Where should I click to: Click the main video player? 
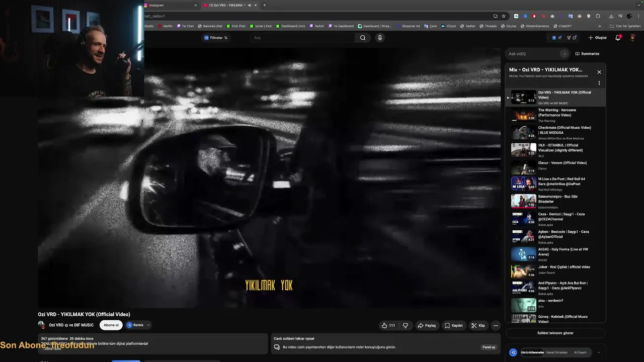coord(269,178)
